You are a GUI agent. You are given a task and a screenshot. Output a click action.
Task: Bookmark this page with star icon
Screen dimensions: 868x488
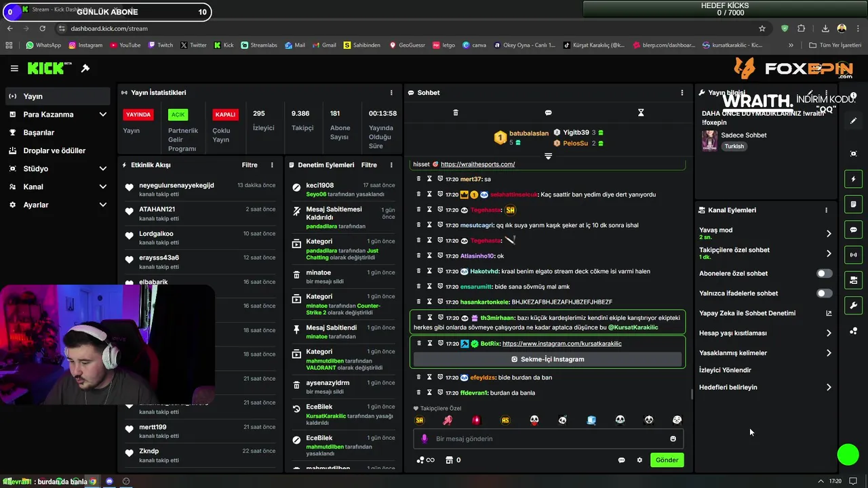point(762,28)
